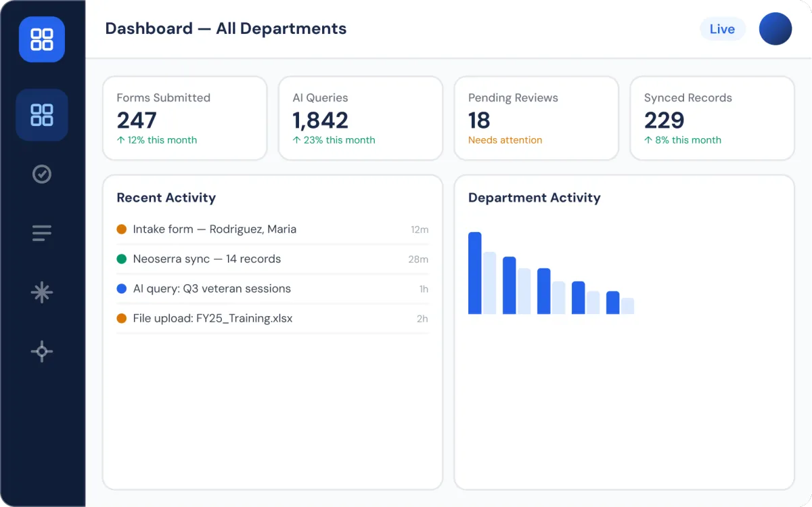
Task: Click the Department Activity heading
Action: [535, 198]
